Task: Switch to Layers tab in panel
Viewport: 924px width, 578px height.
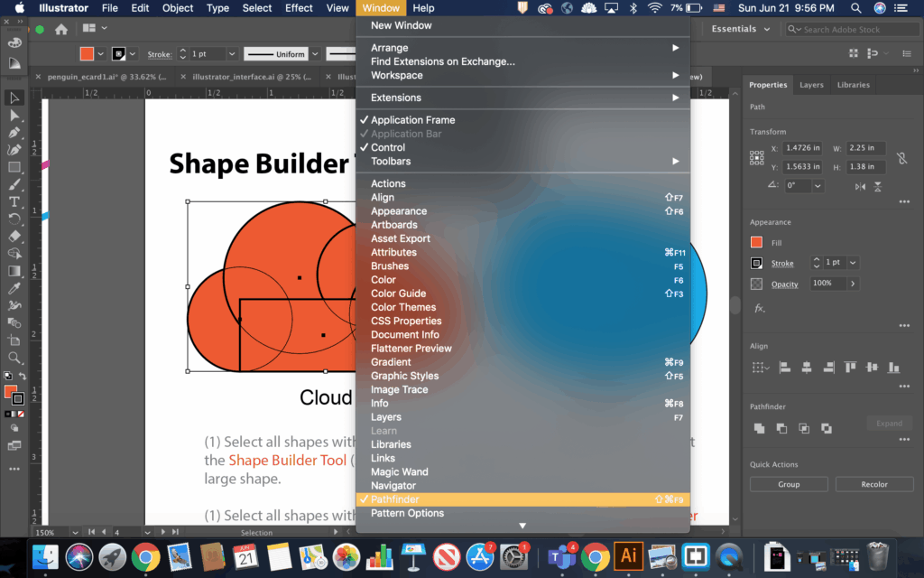Action: coord(811,85)
